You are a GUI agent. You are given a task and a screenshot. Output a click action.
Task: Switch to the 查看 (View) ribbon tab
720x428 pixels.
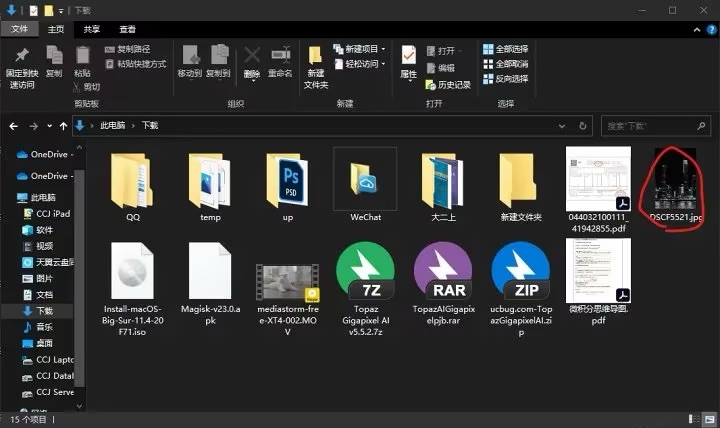pos(128,30)
